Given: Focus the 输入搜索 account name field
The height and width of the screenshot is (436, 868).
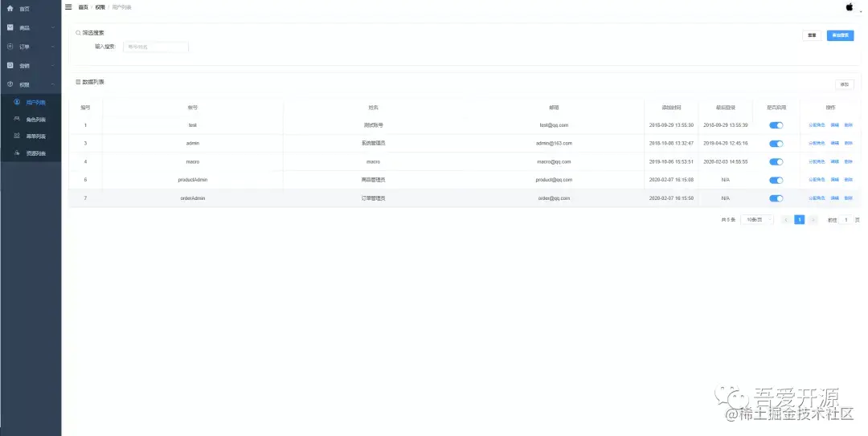Looking at the screenshot, I should (x=156, y=47).
